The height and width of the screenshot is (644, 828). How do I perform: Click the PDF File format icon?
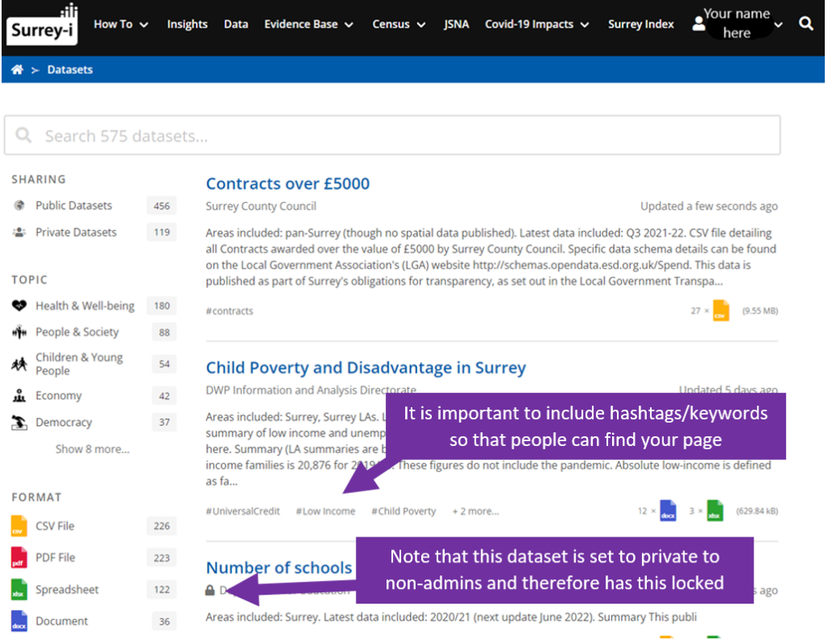coord(19,558)
